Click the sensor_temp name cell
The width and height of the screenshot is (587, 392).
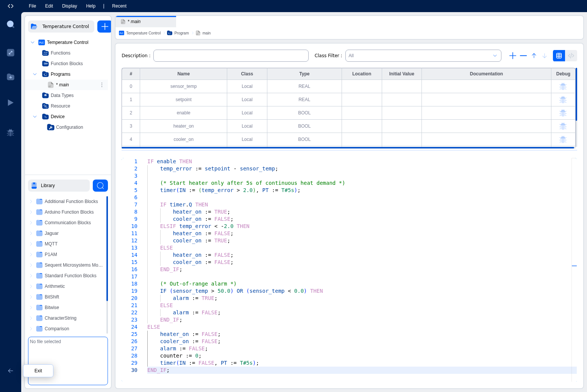pyautogui.click(x=183, y=86)
